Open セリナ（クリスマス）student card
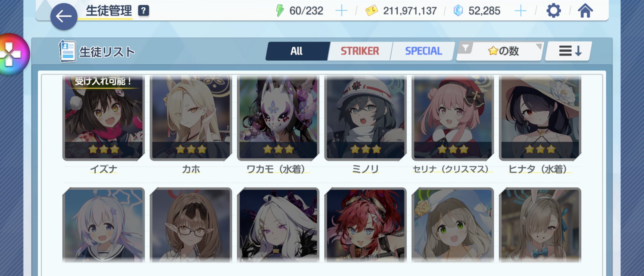The height and width of the screenshot is (276, 644). click(x=453, y=118)
